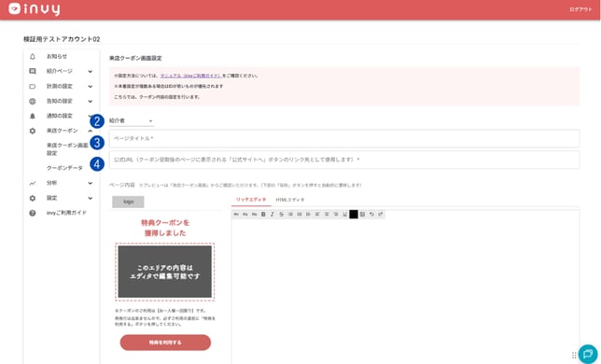
Task: Click the logo placeholder in preview
Action: (x=128, y=202)
